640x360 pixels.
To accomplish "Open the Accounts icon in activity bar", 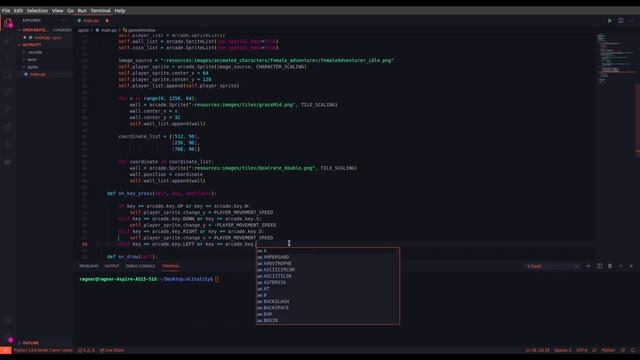I will [8, 321].
